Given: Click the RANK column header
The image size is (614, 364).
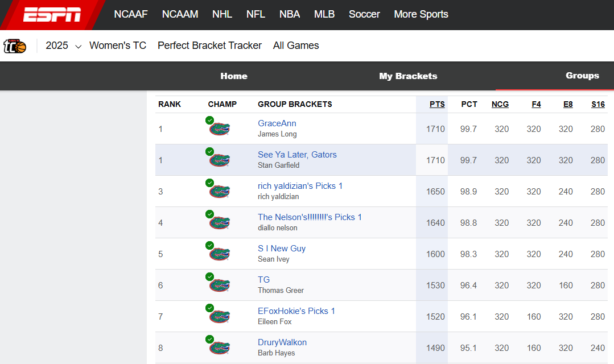Looking at the screenshot, I should [170, 104].
